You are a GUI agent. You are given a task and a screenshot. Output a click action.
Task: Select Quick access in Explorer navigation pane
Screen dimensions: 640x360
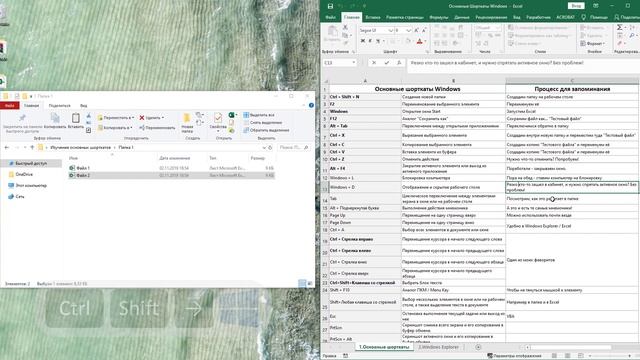pyautogui.click(x=31, y=163)
